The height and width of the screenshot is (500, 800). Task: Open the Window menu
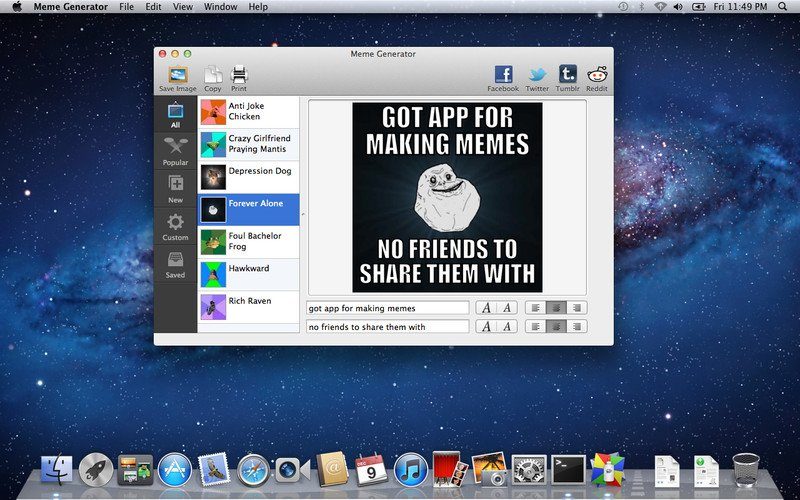click(220, 7)
